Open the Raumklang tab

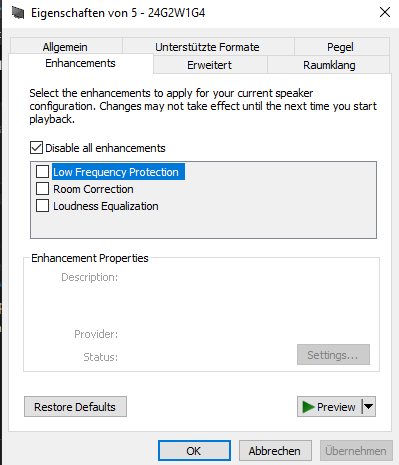329,65
